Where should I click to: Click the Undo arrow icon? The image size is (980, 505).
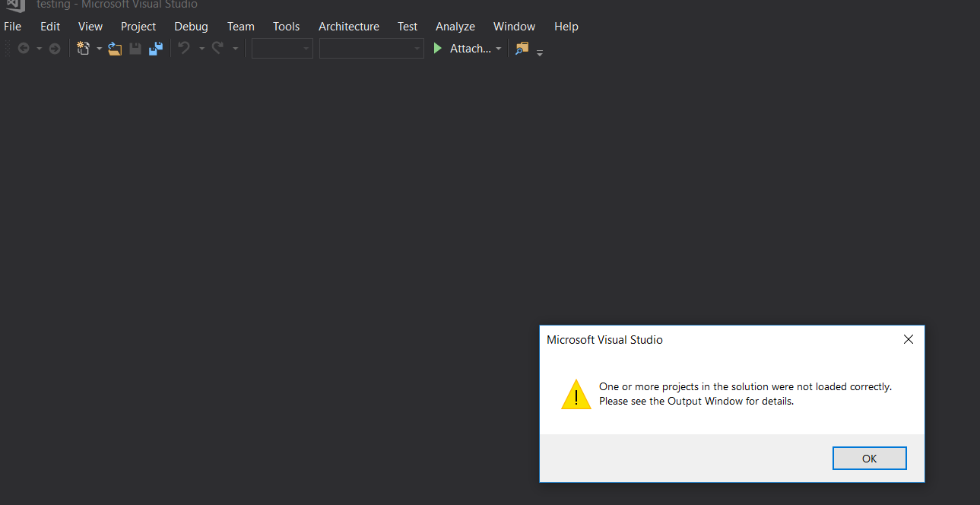tap(184, 49)
